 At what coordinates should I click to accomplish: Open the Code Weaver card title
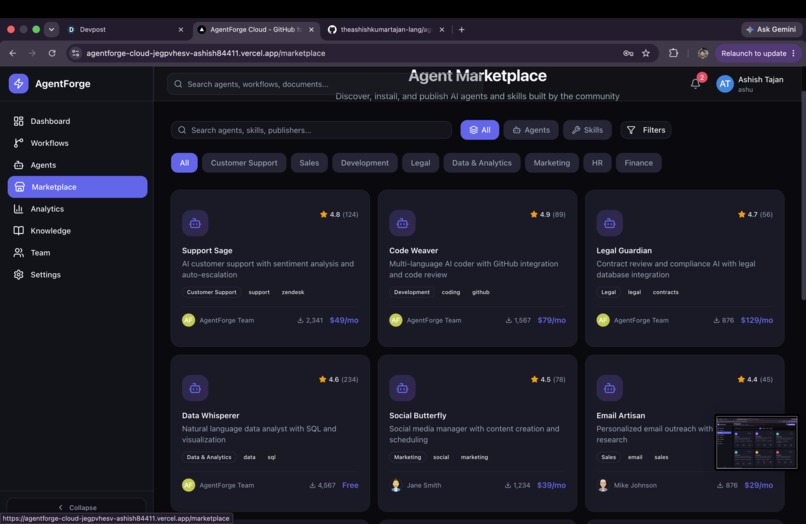pyautogui.click(x=413, y=250)
